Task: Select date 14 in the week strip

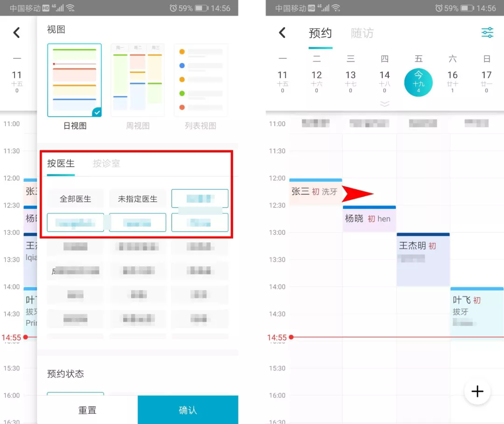Action: click(x=385, y=81)
